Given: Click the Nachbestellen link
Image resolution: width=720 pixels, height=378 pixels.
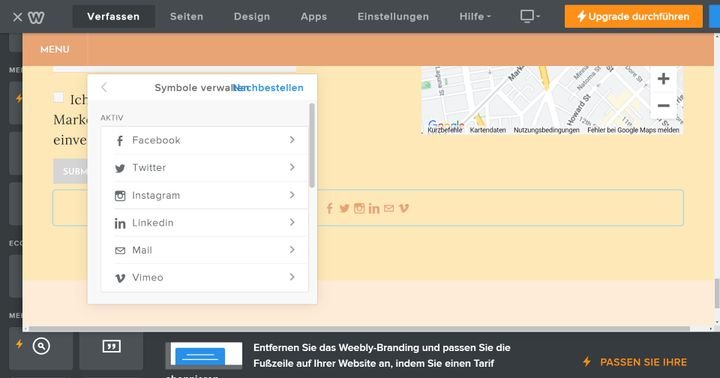Looking at the screenshot, I should pyautogui.click(x=269, y=88).
